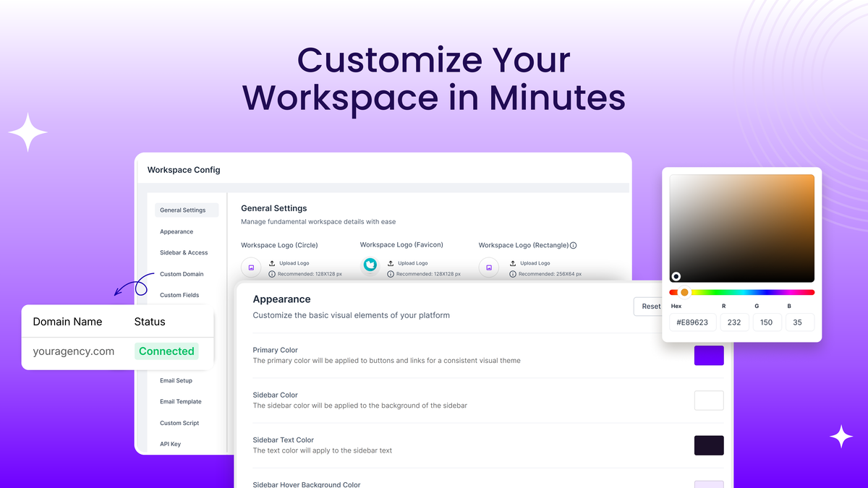Select Custom Domain in the sidebar

tap(182, 274)
